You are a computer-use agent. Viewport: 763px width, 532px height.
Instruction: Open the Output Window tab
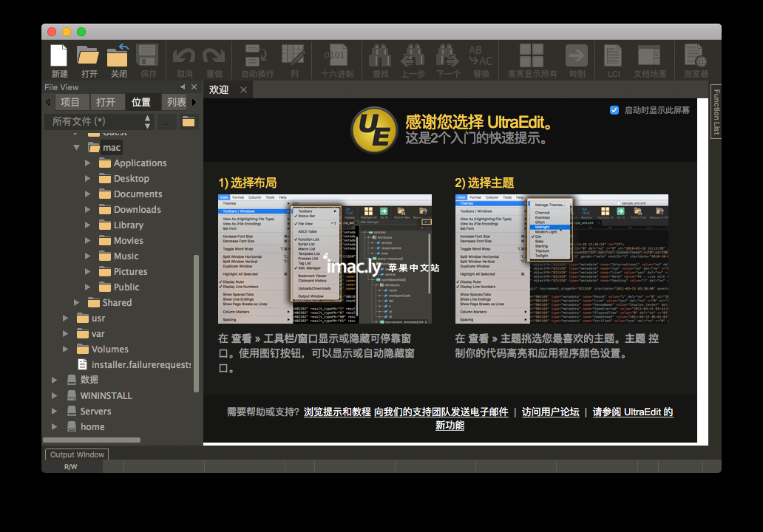(77, 454)
